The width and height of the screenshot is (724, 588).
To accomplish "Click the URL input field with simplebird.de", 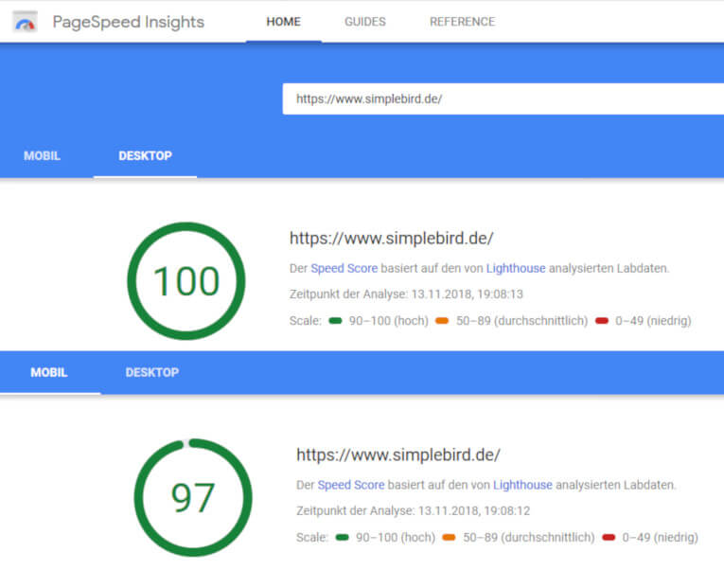I will pyautogui.click(x=503, y=98).
